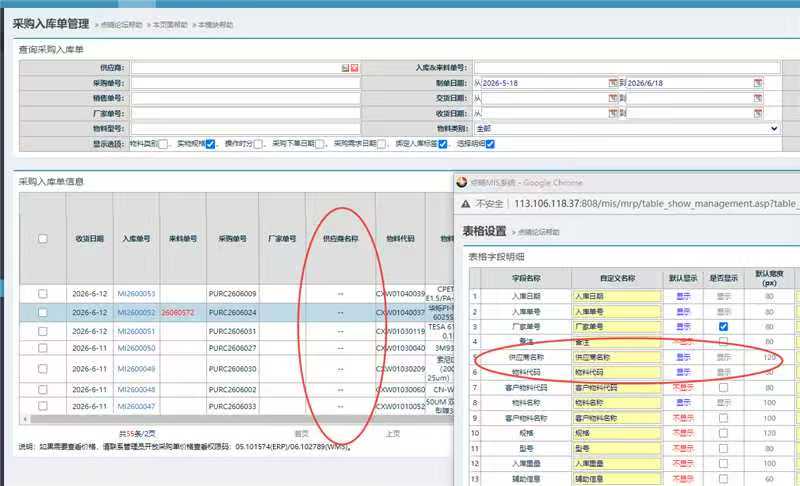Click the table's horizontal scrollbar left arrow
The height and width of the screenshot is (486, 800).
[24, 419]
